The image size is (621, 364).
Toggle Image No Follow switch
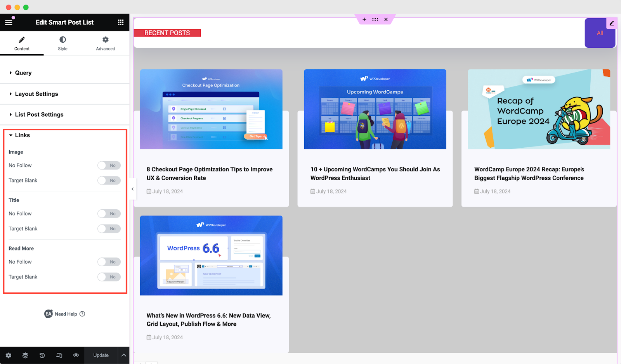(109, 166)
